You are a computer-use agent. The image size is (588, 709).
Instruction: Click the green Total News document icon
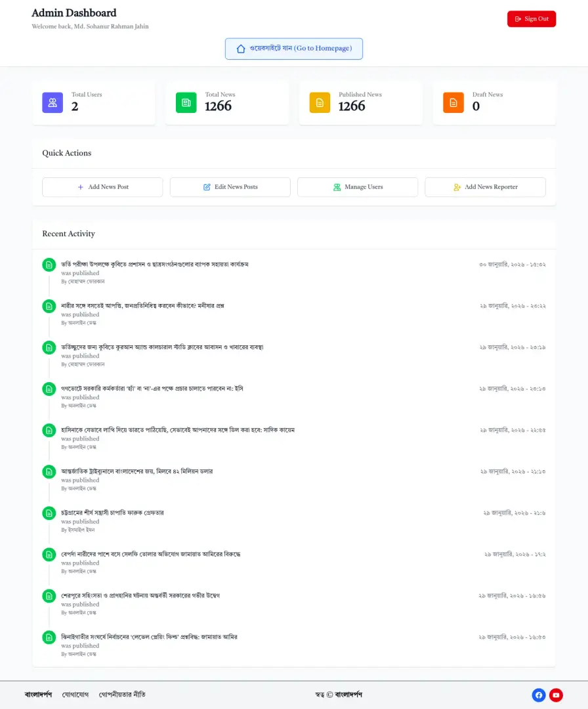(x=186, y=102)
